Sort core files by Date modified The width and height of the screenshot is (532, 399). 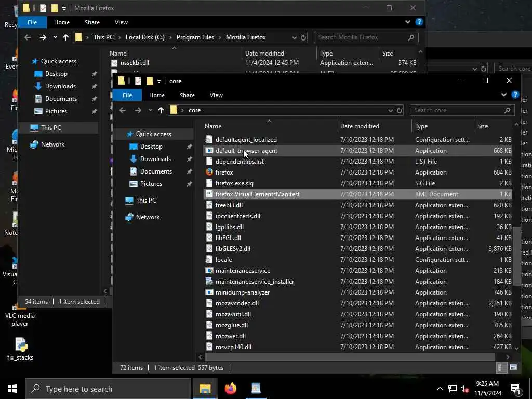tap(374, 126)
